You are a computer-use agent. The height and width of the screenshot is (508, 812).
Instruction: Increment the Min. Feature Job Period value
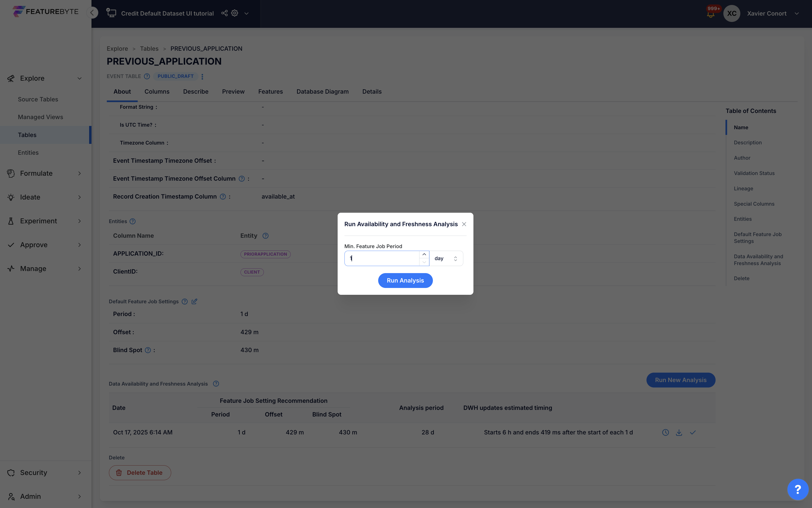(x=424, y=255)
